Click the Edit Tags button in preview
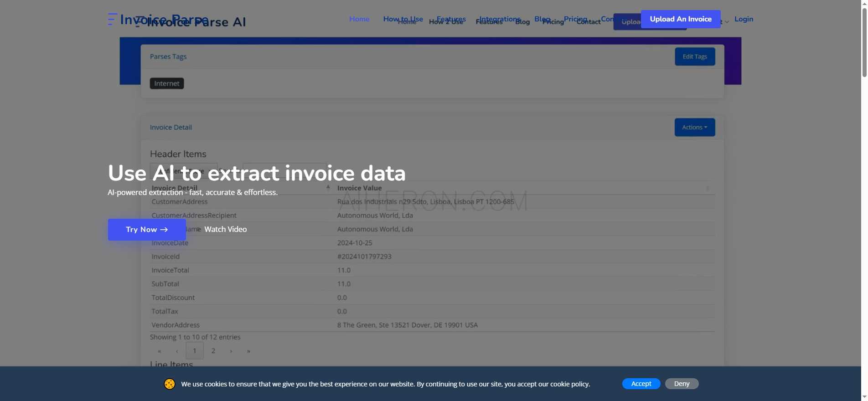868x401 pixels. click(695, 57)
